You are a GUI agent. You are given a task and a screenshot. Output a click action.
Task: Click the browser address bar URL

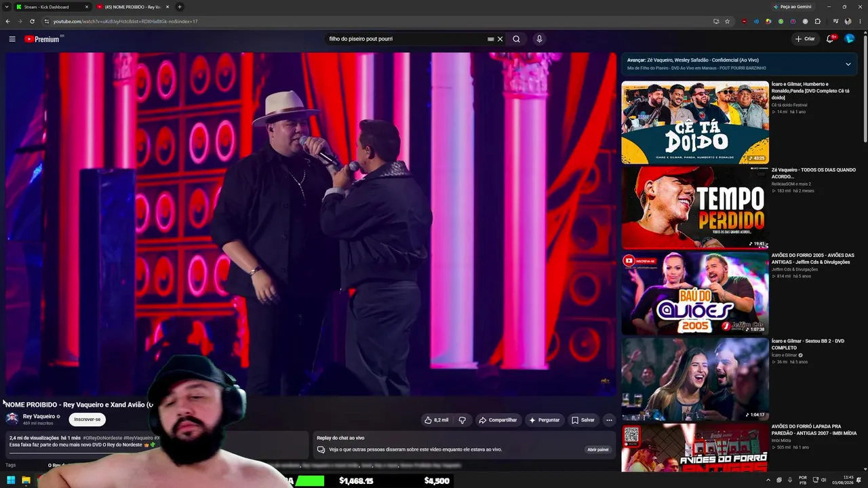click(125, 22)
